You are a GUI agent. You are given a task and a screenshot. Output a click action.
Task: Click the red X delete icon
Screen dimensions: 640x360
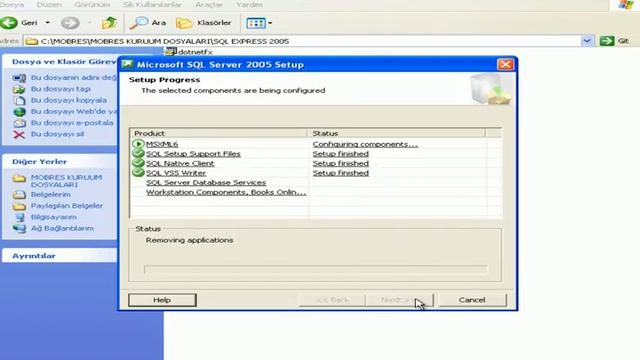(x=19, y=134)
